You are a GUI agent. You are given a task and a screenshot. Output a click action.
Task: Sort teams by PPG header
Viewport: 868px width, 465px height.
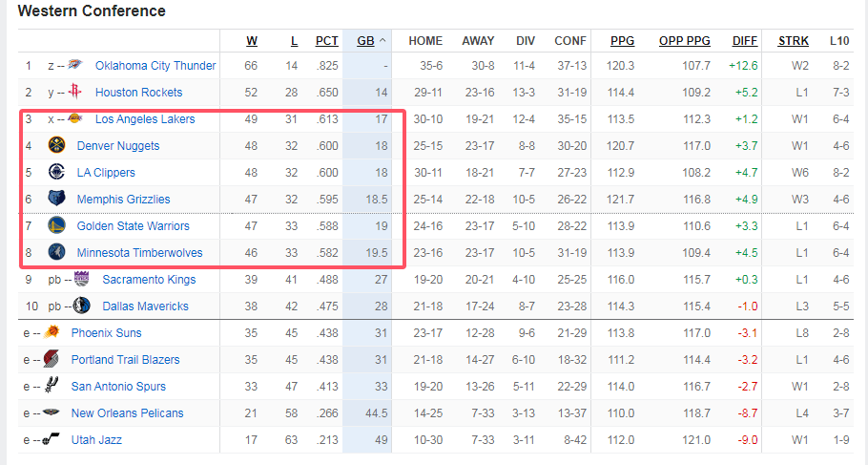pyautogui.click(x=622, y=41)
